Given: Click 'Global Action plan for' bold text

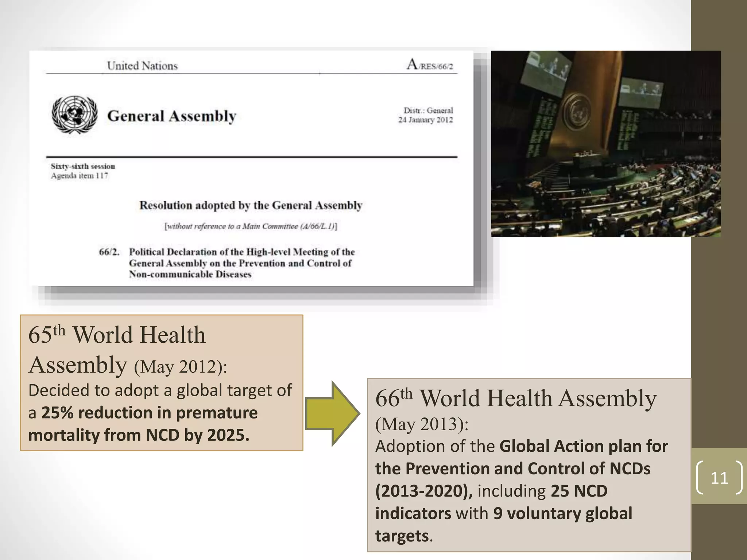Looking at the screenshot, I should 584,447.
